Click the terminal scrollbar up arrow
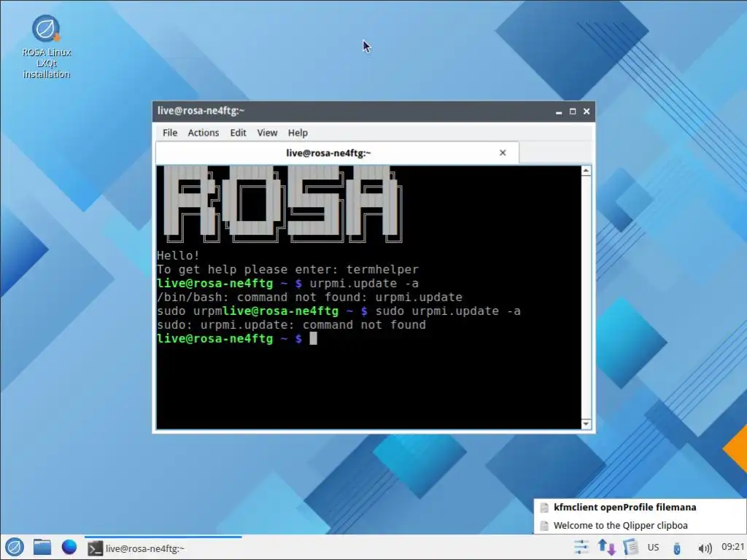This screenshot has height=560, width=747. 586,171
